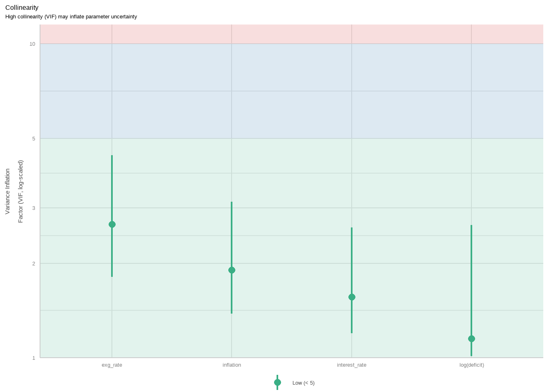Click the subtitle about high collinearity (VIF)

click(71, 17)
